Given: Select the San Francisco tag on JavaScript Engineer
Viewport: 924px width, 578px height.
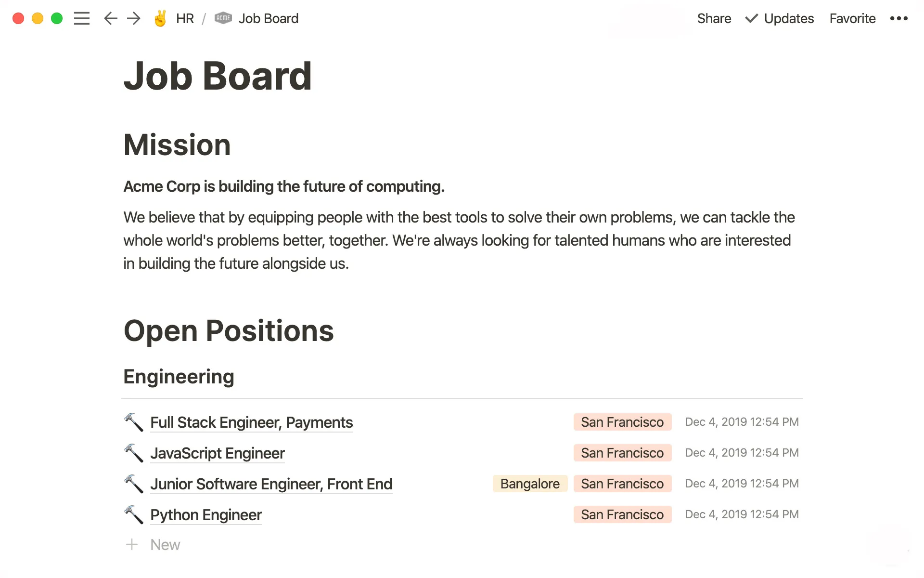Looking at the screenshot, I should pos(622,453).
